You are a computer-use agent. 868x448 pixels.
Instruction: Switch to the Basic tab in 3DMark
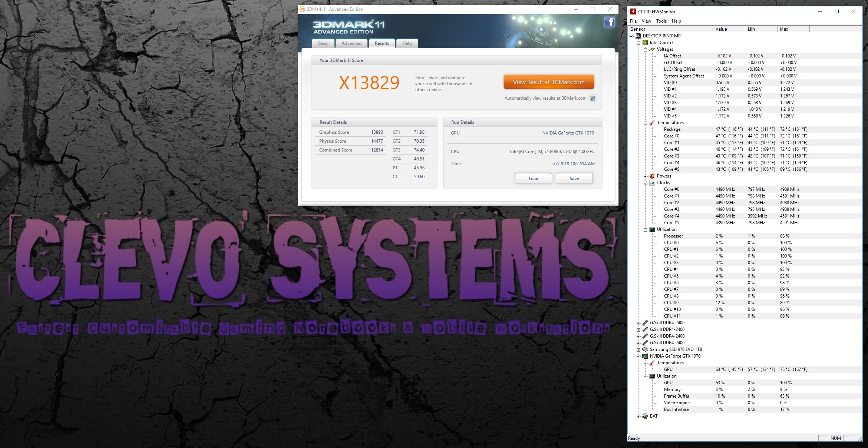pos(323,43)
